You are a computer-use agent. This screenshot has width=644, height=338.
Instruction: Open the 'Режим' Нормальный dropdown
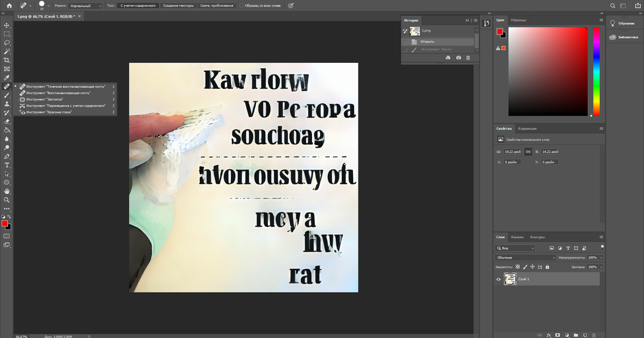pyautogui.click(x=86, y=5)
